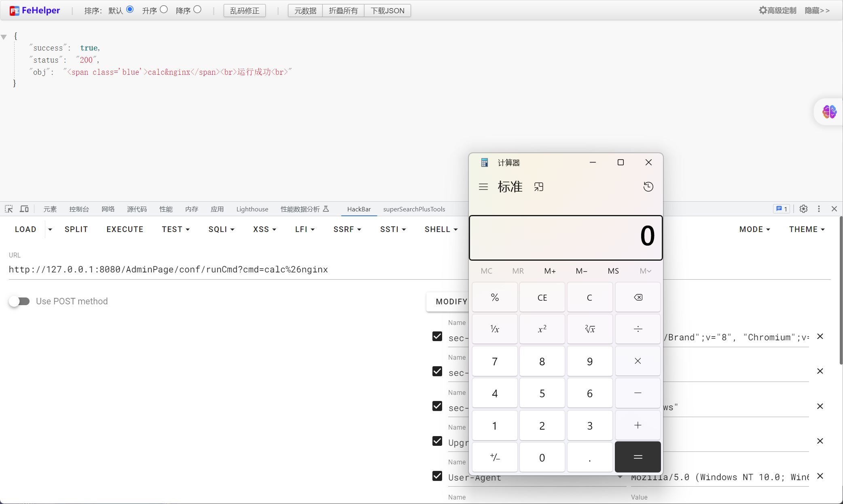The height and width of the screenshot is (504, 843).
Task: Click floating brain assistant icon
Action: point(829,112)
